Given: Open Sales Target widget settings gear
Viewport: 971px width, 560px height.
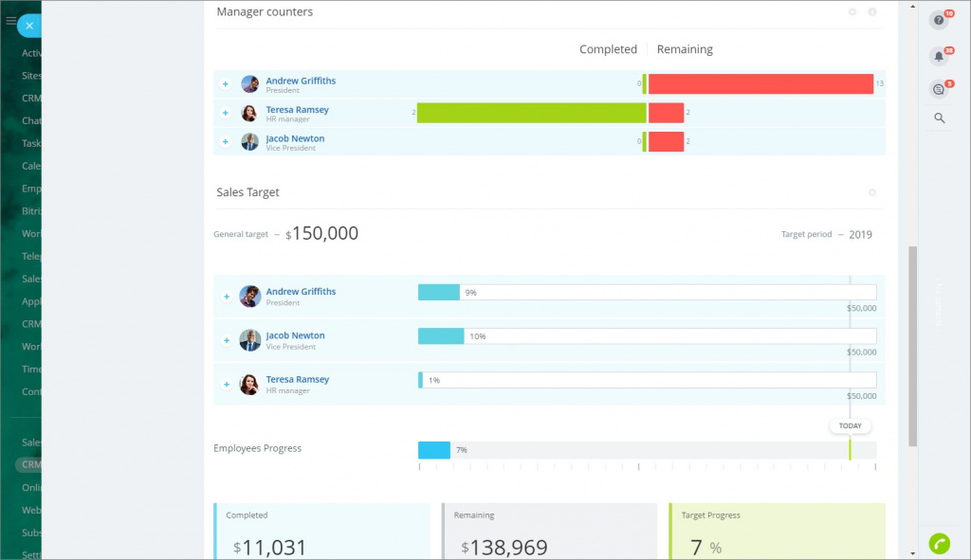Looking at the screenshot, I should pyautogui.click(x=872, y=192).
